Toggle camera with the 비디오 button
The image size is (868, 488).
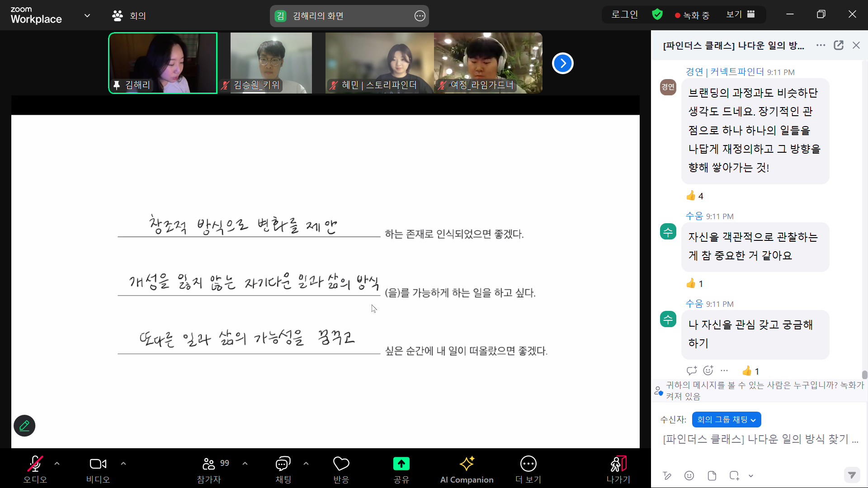pos(98,469)
